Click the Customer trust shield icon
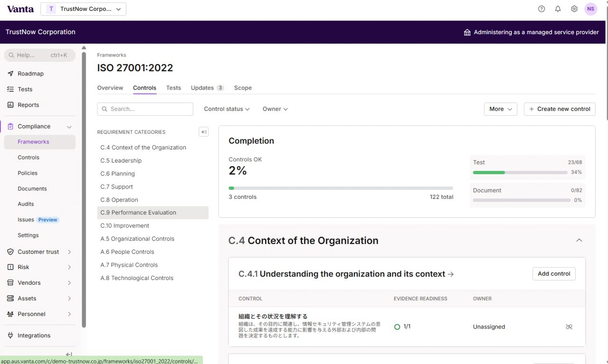The width and height of the screenshot is (608, 364). [x=10, y=252]
